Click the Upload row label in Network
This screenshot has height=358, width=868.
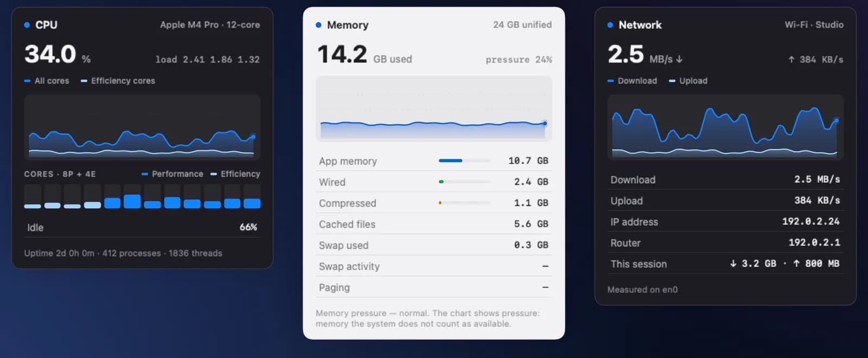tap(627, 201)
